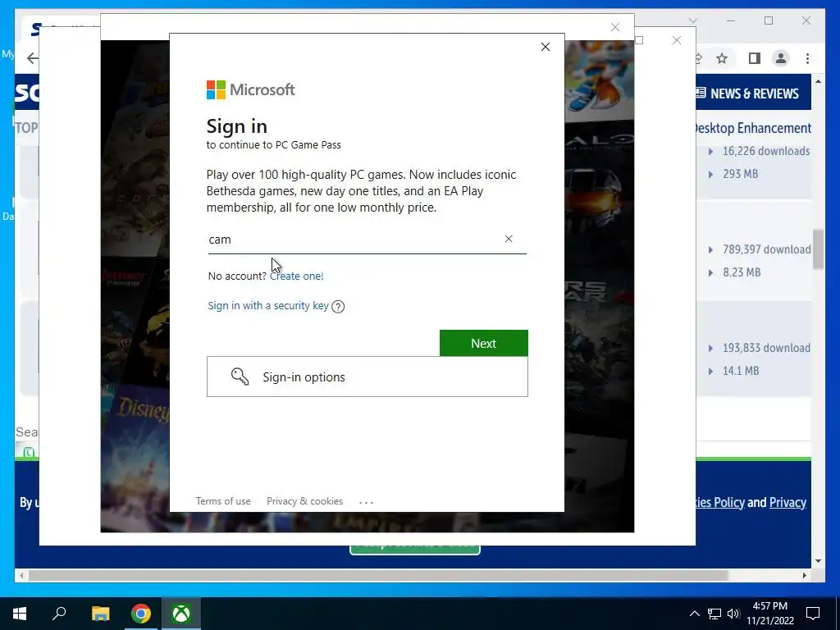Bookmark this page with star icon
The height and width of the screenshot is (630, 840).
722,58
